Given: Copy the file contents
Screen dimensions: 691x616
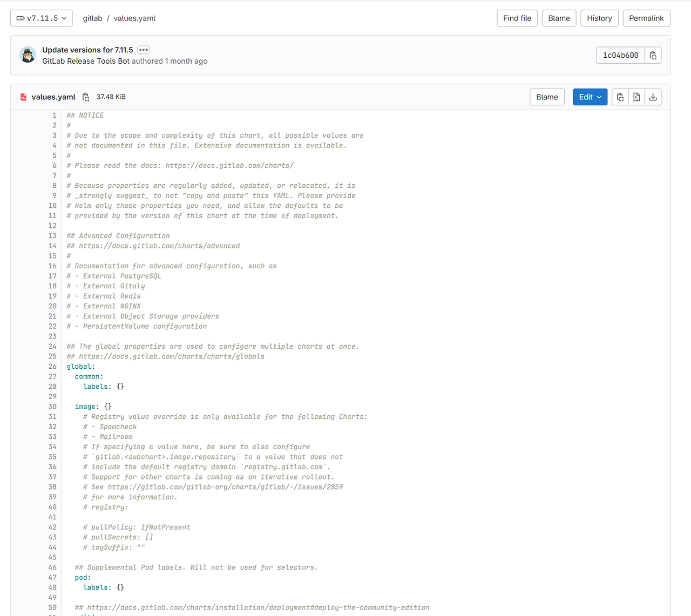Looking at the screenshot, I should (x=620, y=97).
